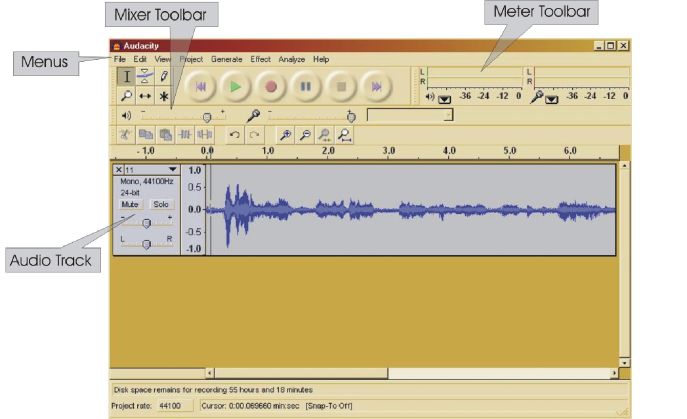Screen dimensions: 687x419
Task: Close the audio track with X button
Action: click(118, 170)
